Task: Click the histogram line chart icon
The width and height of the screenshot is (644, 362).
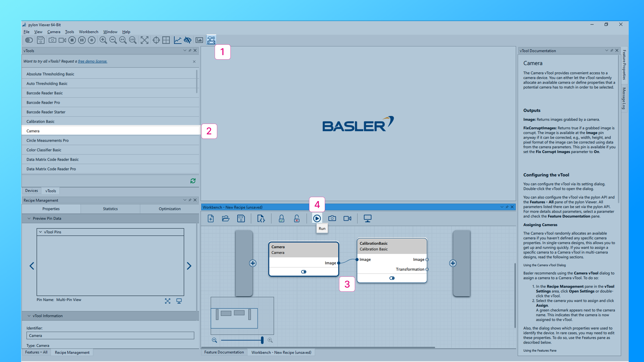Action: pos(178,40)
